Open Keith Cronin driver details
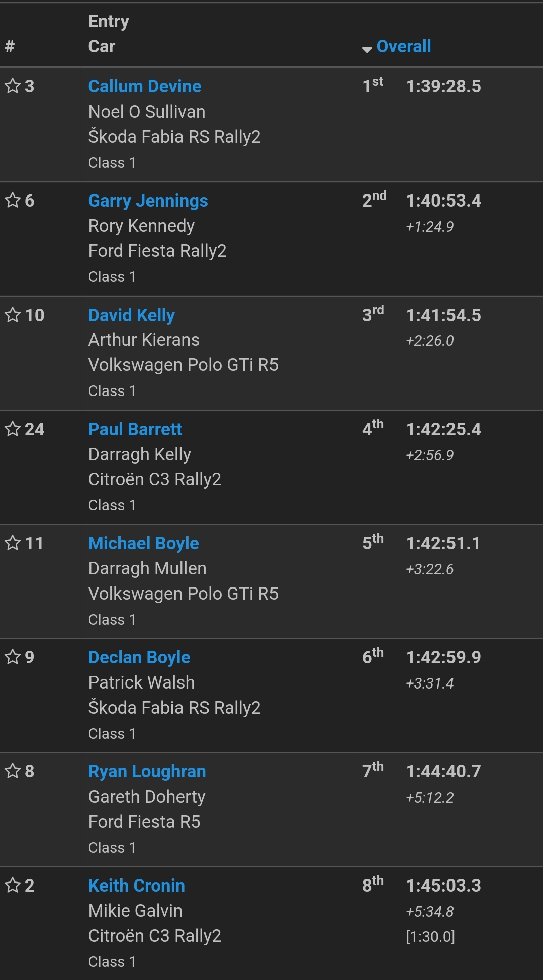The height and width of the screenshot is (980, 543). point(136,886)
